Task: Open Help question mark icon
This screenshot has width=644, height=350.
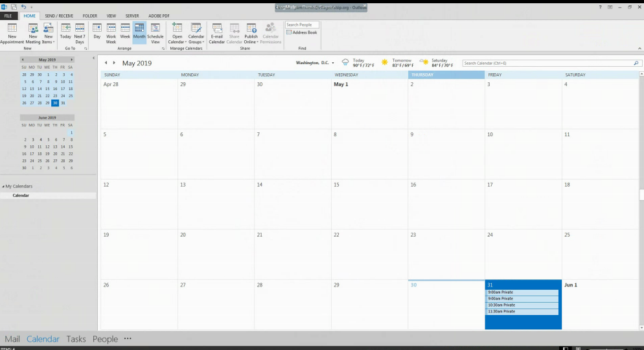Action: tap(600, 7)
